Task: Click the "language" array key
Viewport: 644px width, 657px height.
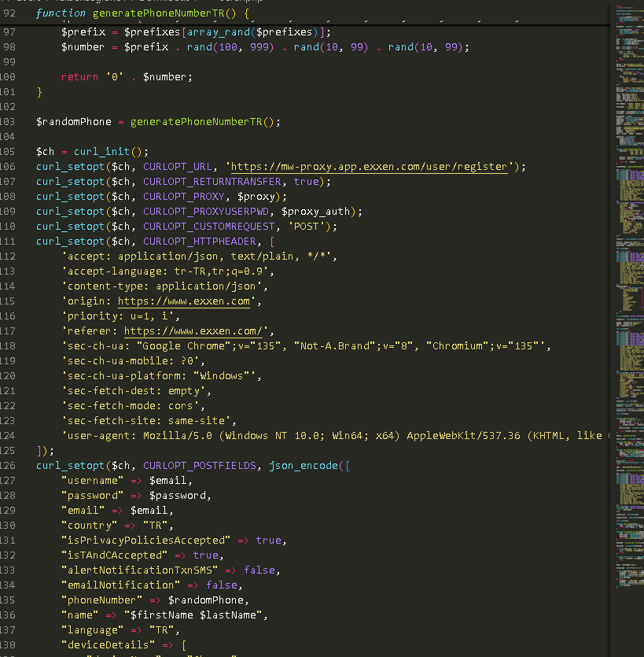Action: coord(93,630)
